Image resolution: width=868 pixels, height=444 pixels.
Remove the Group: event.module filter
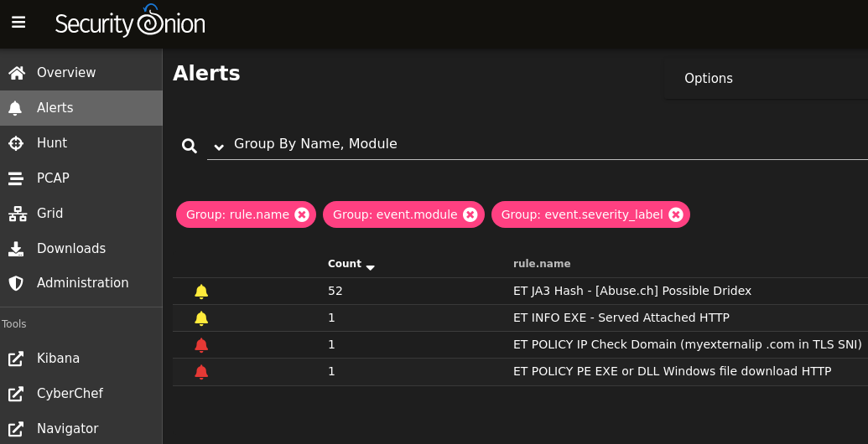point(470,214)
